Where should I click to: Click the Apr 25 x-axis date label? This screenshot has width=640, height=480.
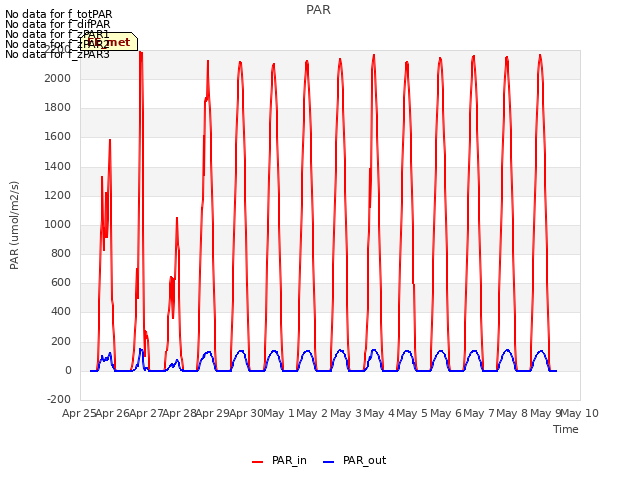coord(79,413)
